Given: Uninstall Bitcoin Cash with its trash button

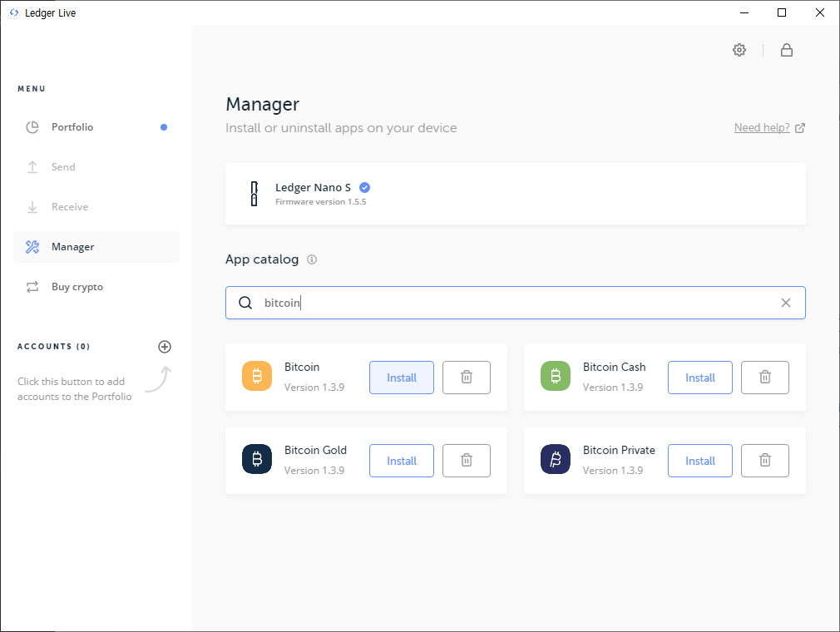Looking at the screenshot, I should tap(765, 378).
